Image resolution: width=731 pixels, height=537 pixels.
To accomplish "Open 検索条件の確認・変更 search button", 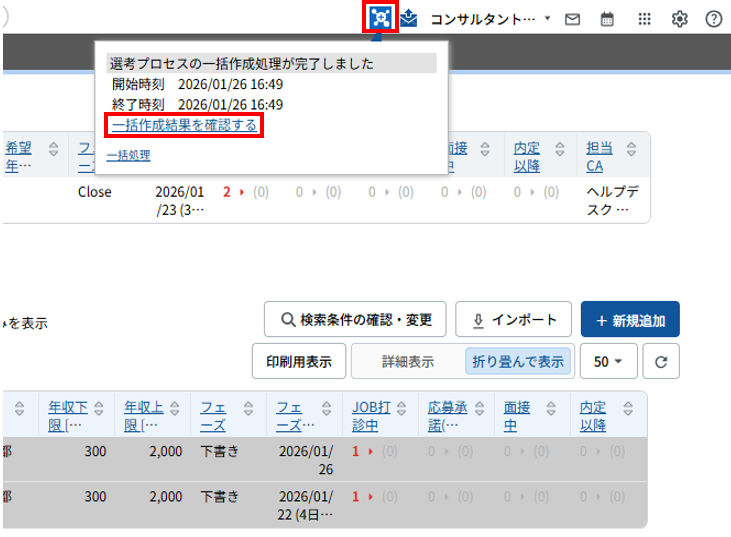I will (x=354, y=320).
